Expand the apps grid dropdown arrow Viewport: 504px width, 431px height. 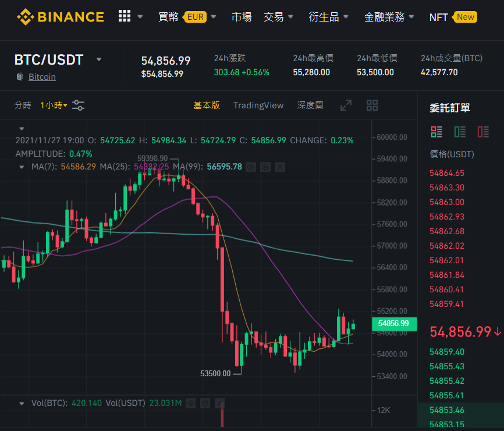click(x=140, y=16)
